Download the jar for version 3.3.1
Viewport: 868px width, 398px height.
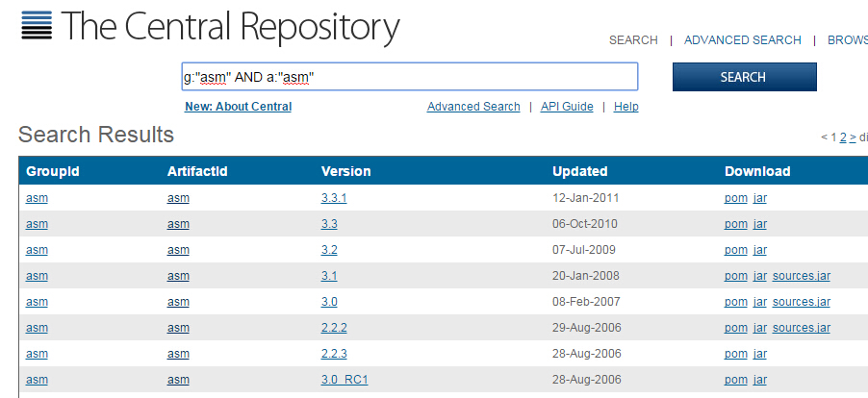point(759,198)
